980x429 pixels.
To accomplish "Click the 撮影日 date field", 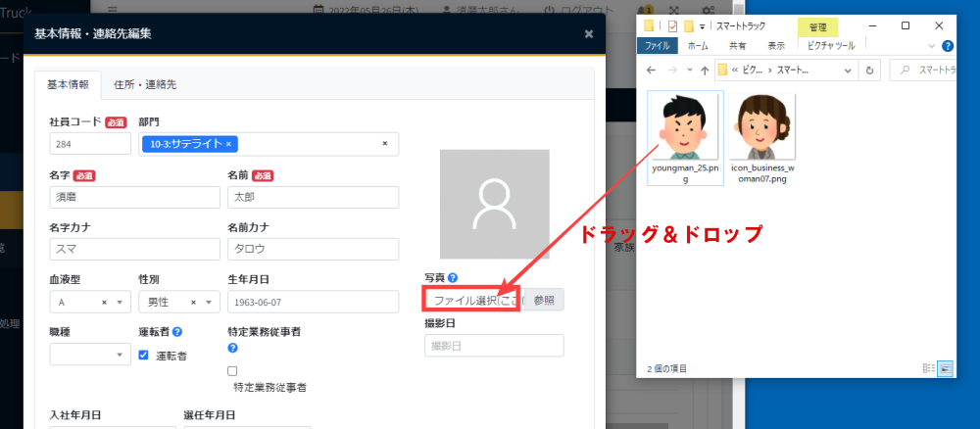I will coord(494,346).
